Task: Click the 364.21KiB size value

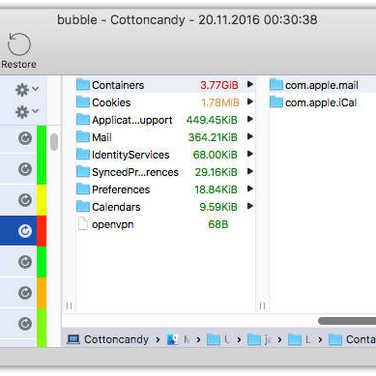Action: (213, 137)
